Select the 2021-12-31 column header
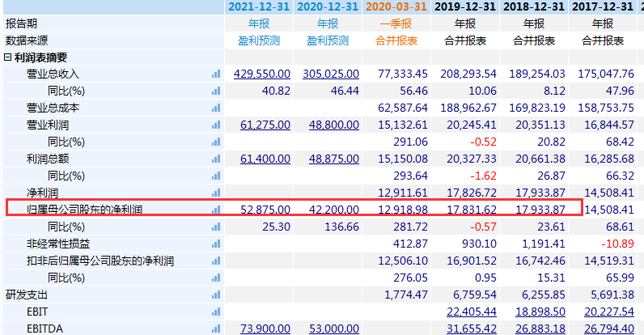Image resolution: width=644 pixels, height=335 pixels. 259,6
